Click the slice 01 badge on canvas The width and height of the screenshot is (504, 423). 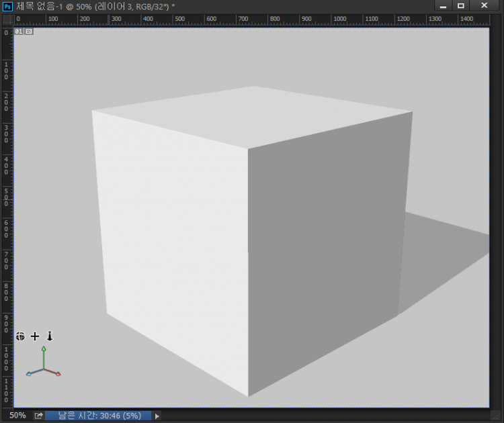point(19,32)
